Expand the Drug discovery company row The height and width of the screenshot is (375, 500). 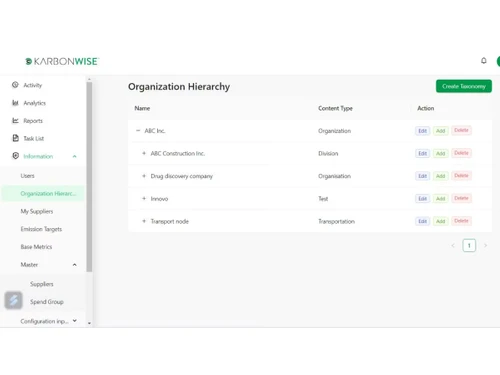(x=144, y=176)
